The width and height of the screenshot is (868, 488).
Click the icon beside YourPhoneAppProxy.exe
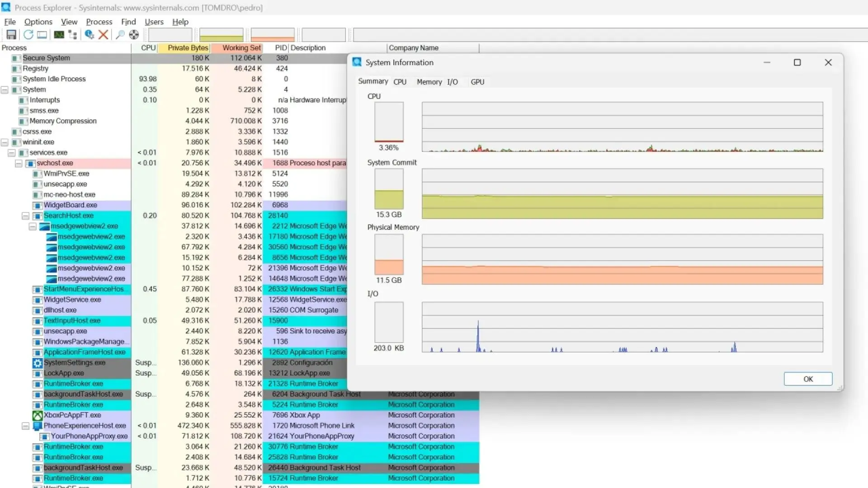point(45,436)
